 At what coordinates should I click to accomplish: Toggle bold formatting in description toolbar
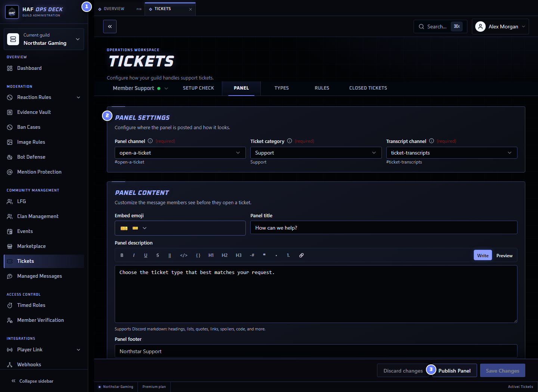click(122, 255)
